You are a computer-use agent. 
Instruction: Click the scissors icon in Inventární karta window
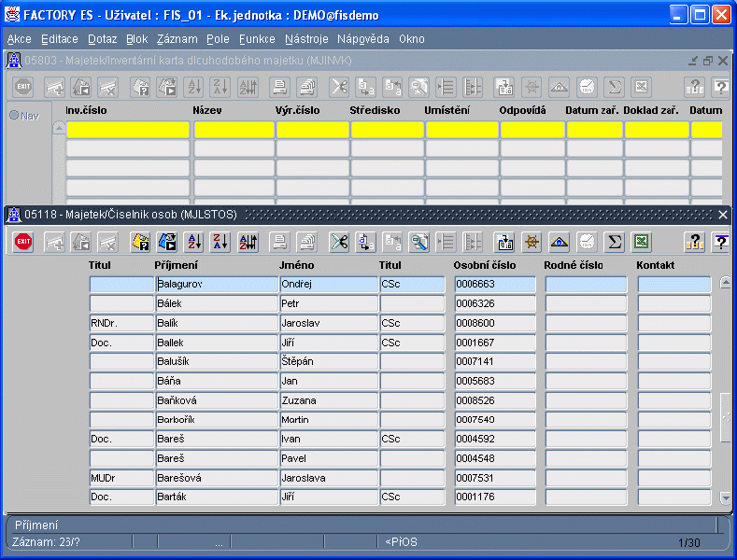pyautogui.click(x=339, y=87)
